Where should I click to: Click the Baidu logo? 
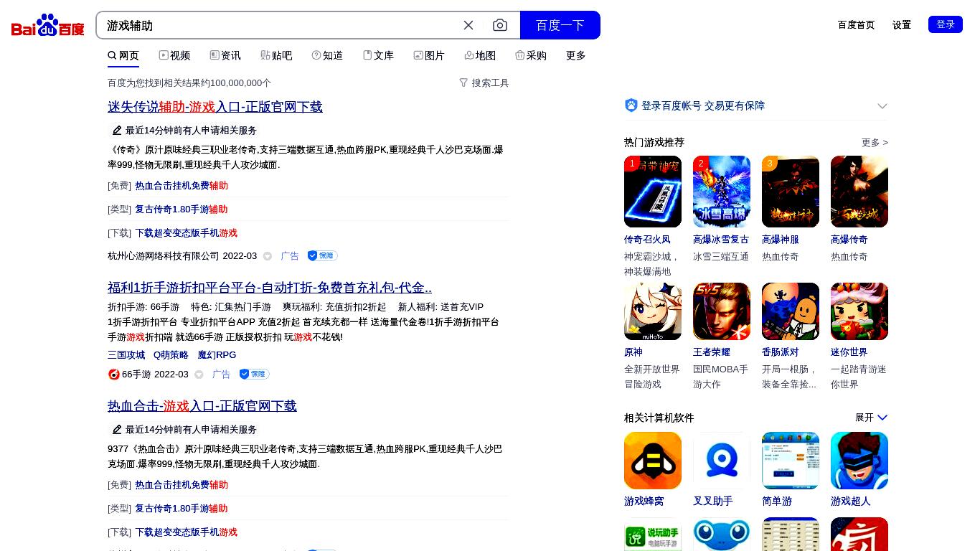(47, 25)
